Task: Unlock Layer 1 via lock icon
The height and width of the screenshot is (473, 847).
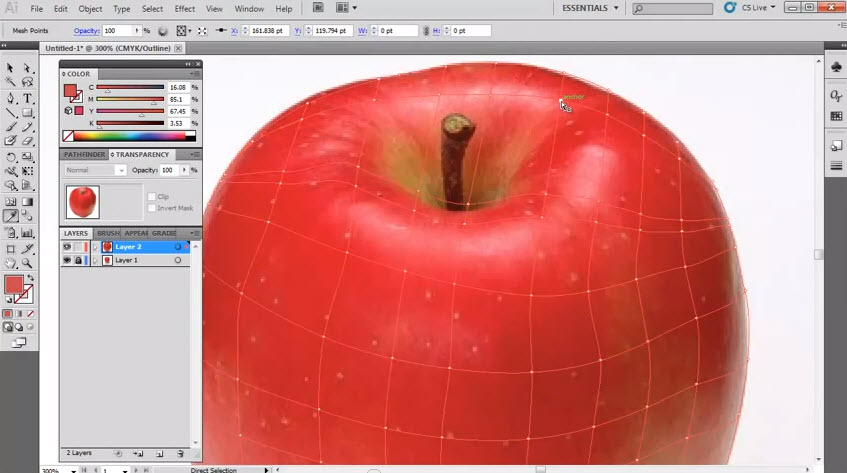Action: coord(78,260)
